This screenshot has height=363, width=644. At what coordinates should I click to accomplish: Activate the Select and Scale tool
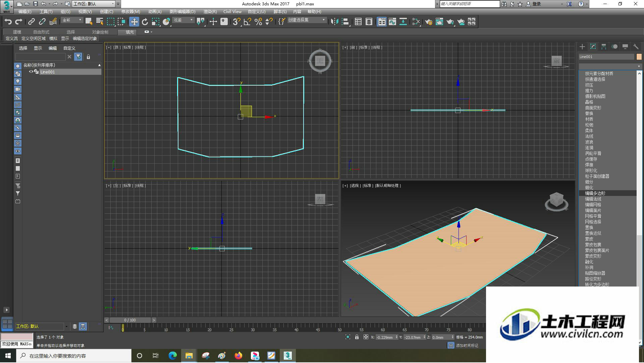point(156,22)
